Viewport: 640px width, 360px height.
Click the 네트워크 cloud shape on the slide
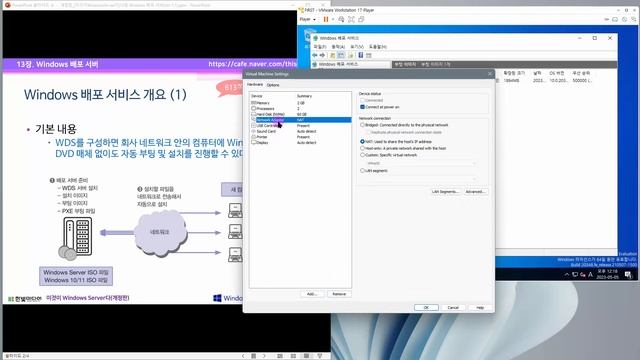pos(160,232)
